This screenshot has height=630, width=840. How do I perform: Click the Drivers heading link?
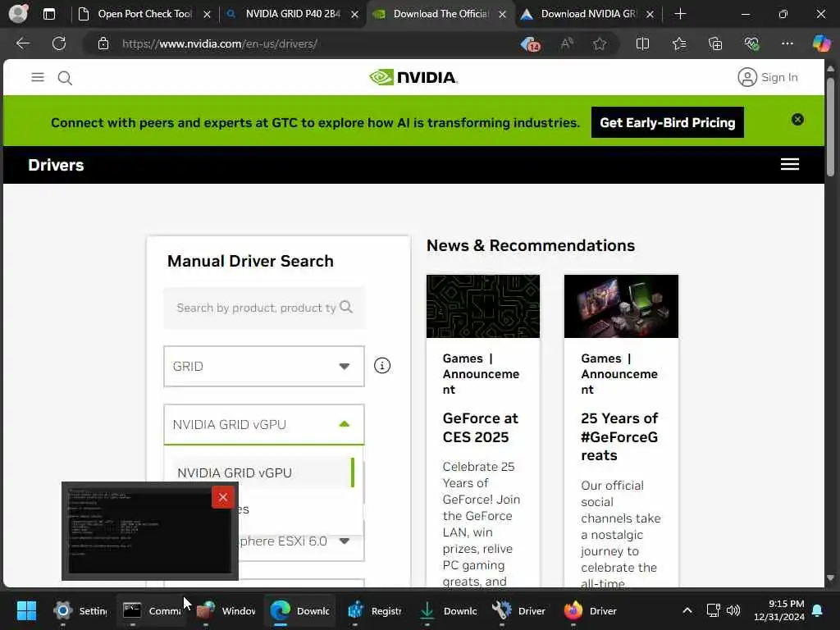click(x=56, y=165)
